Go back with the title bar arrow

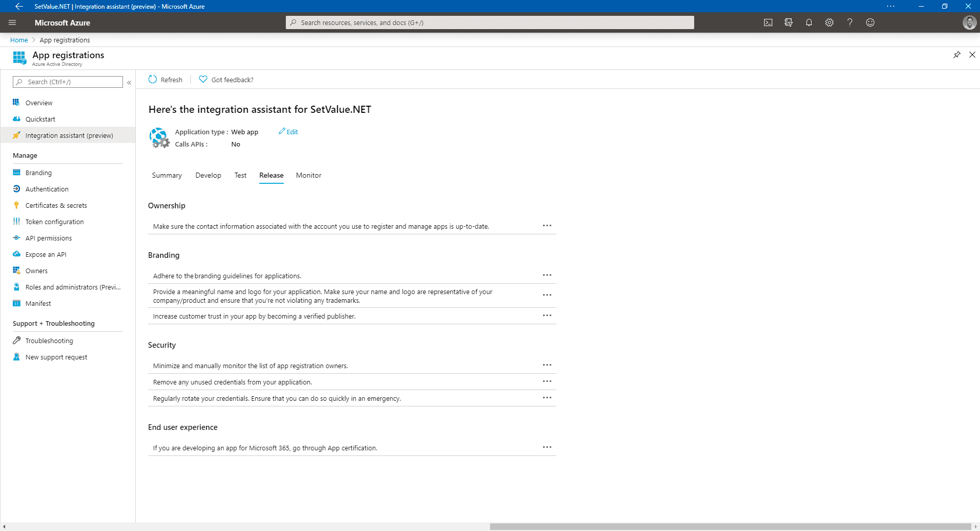(19, 6)
